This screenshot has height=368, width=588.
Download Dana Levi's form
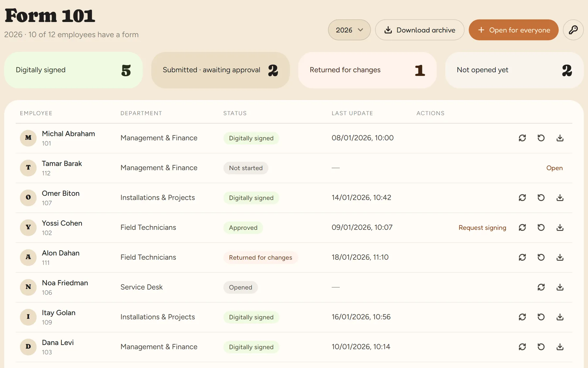pyautogui.click(x=560, y=347)
